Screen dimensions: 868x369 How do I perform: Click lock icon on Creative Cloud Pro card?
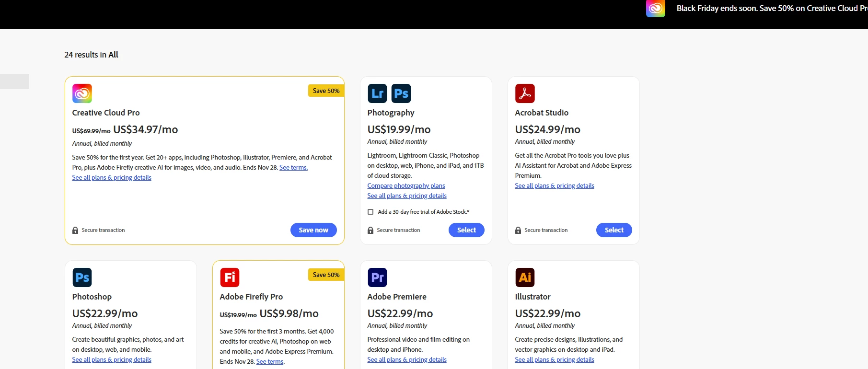pos(75,231)
